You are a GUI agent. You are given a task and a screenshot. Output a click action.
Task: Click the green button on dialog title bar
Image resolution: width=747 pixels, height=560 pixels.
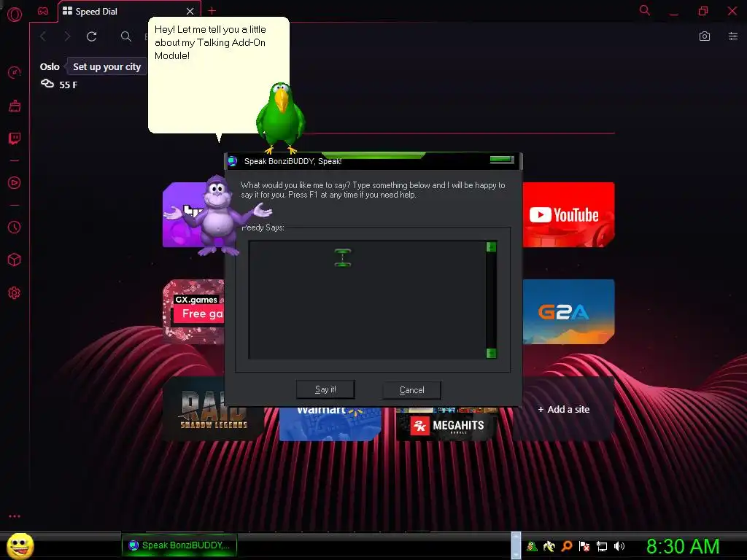coord(502,160)
